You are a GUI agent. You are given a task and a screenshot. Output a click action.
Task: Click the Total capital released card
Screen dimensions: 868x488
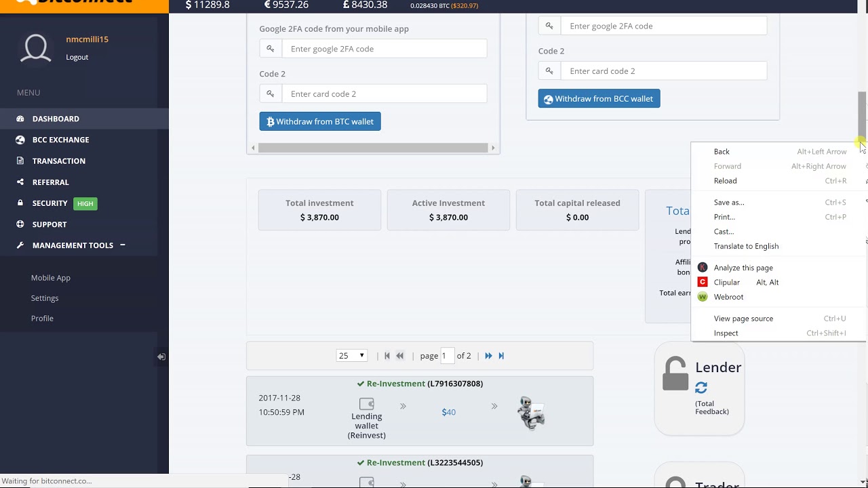[577, 210]
